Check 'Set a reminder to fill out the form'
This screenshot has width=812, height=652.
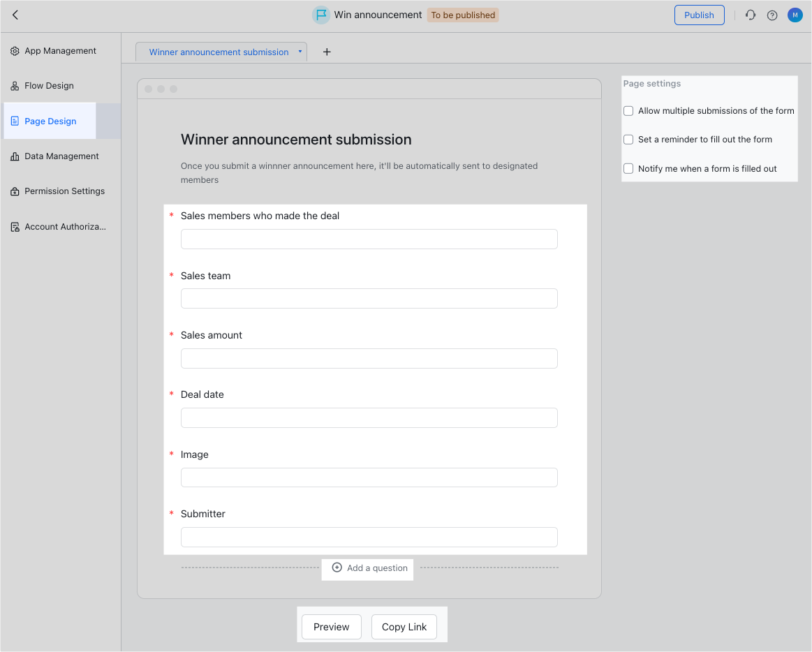(x=628, y=139)
